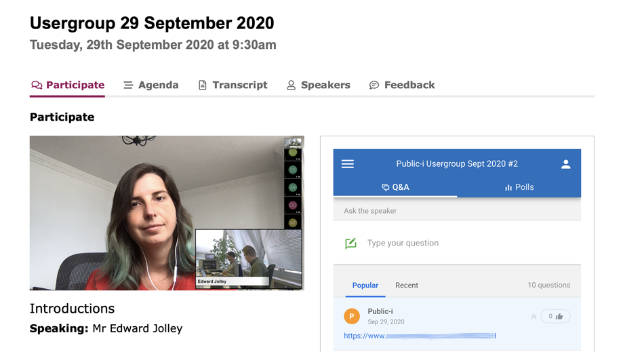
Task: Click 'Public-i Usergroup Sept 2020 #2' title
Action: coord(457,164)
